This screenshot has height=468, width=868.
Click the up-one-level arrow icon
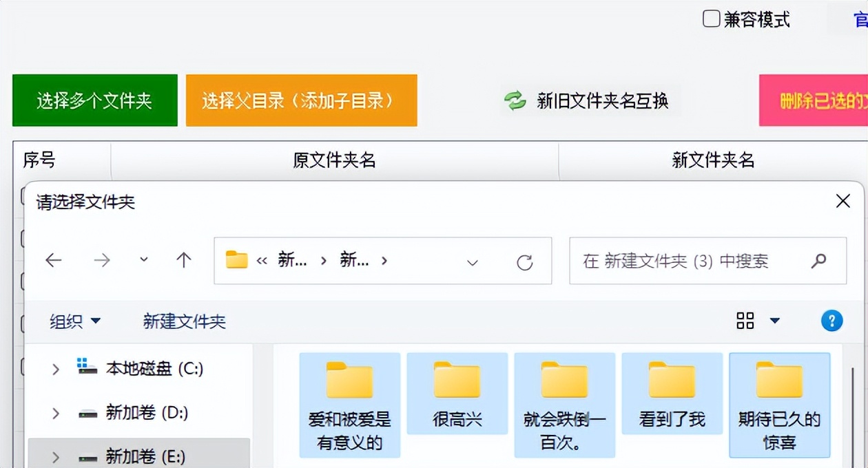[184, 261]
